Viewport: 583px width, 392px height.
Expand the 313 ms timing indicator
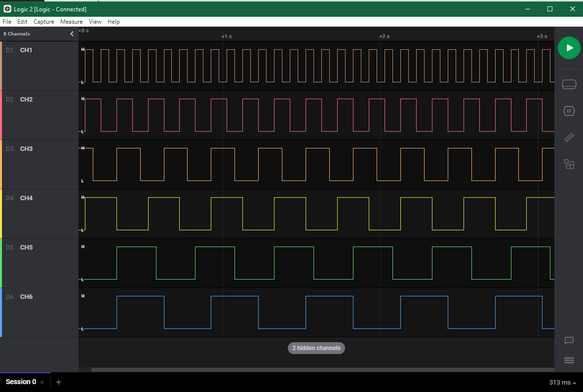tap(563, 383)
